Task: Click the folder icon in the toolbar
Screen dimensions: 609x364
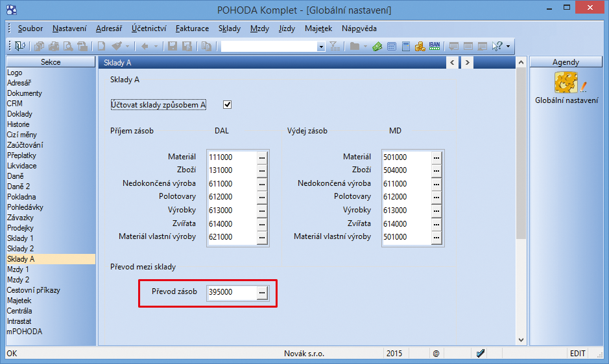Action: click(x=354, y=47)
